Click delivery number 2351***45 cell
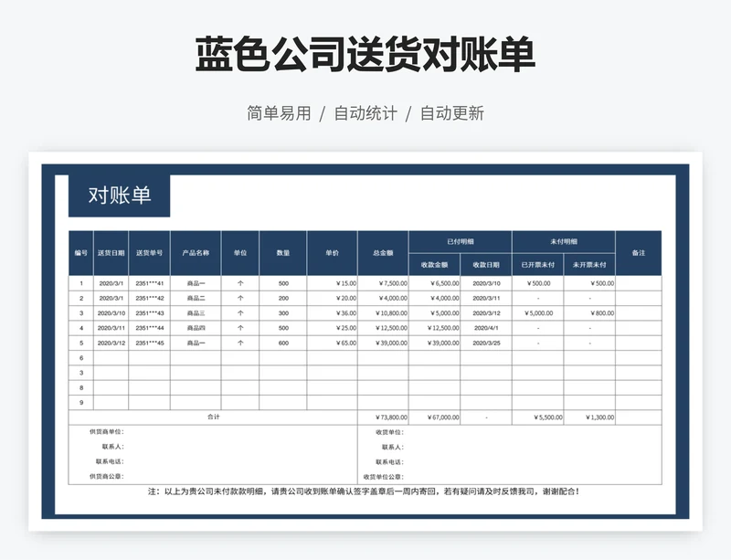731x560 pixels. point(150,343)
